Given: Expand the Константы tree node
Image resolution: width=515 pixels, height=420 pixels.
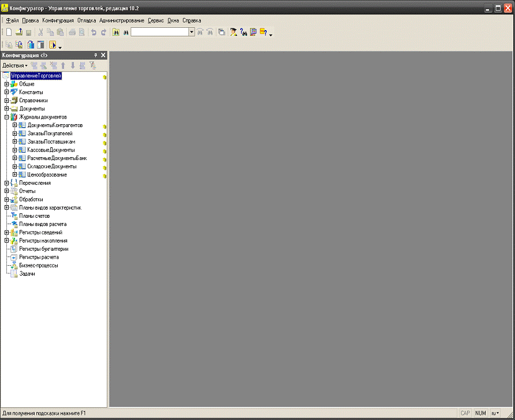Looking at the screenshot, I should pos(6,92).
